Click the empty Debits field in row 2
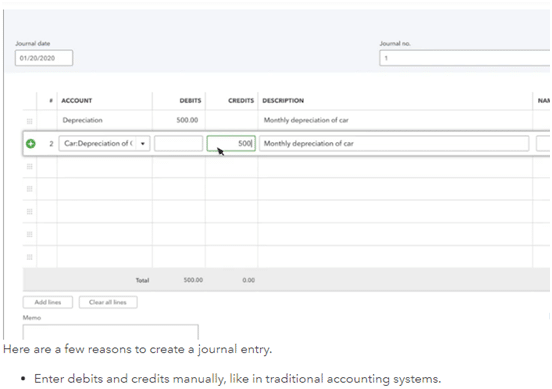 178,144
